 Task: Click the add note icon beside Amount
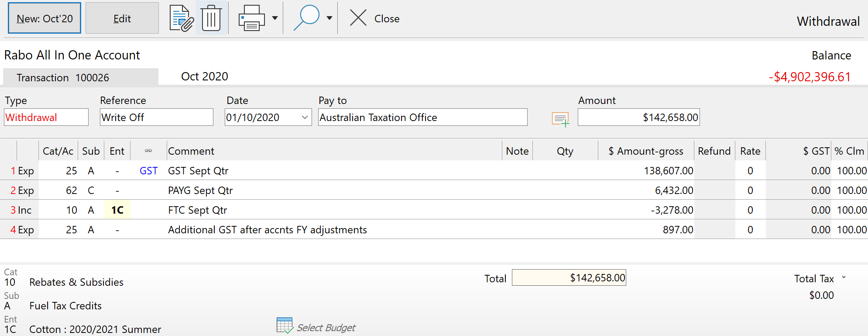[560, 119]
